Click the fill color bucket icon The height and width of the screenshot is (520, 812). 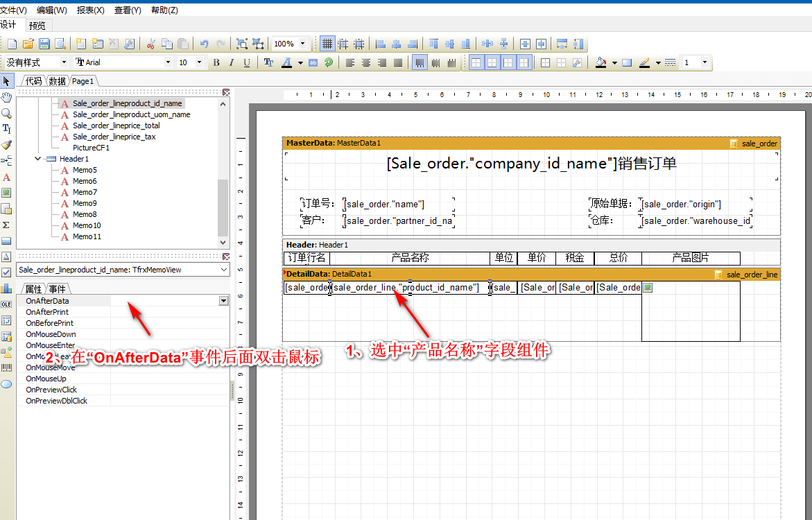[601, 62]
